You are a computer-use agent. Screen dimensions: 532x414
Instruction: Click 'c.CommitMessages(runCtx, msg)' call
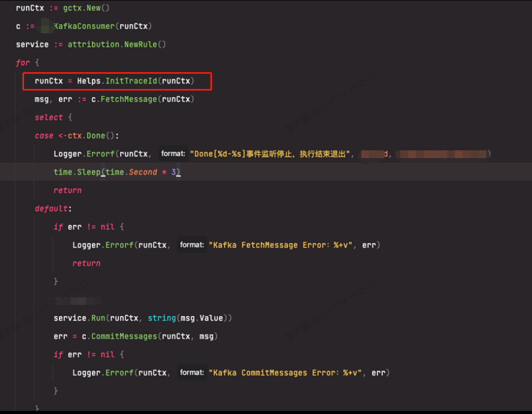149,337
